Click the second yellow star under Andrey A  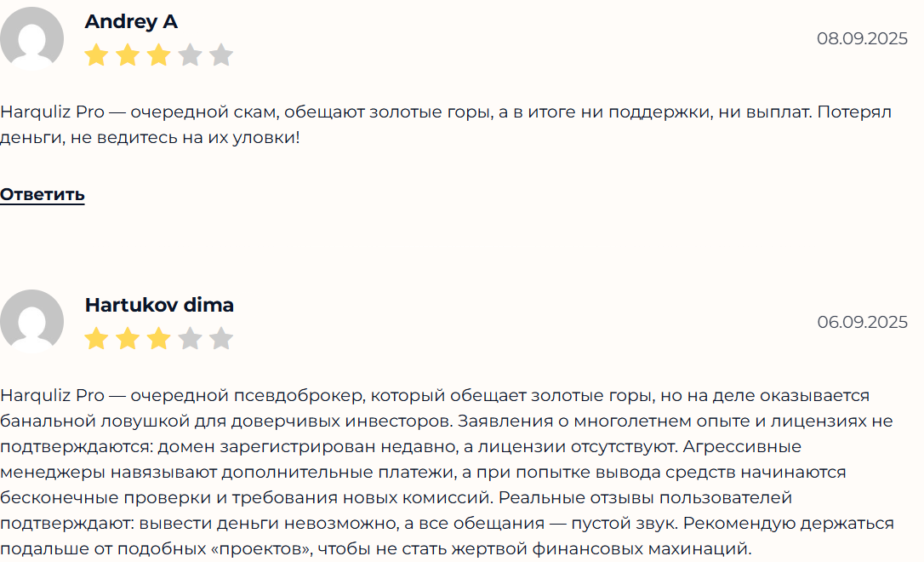(x=127, y=54)
